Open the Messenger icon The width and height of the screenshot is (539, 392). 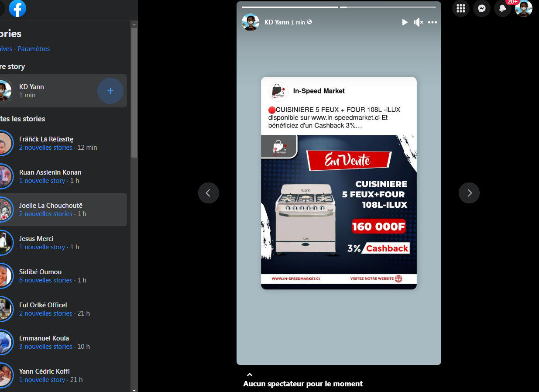point(482,8)
